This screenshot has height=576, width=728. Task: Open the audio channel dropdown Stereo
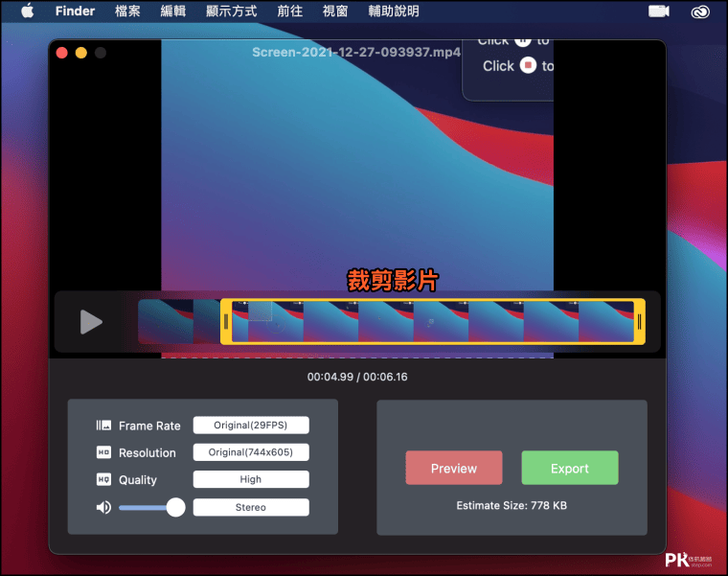pyautogui.click(x=251, y=507)
